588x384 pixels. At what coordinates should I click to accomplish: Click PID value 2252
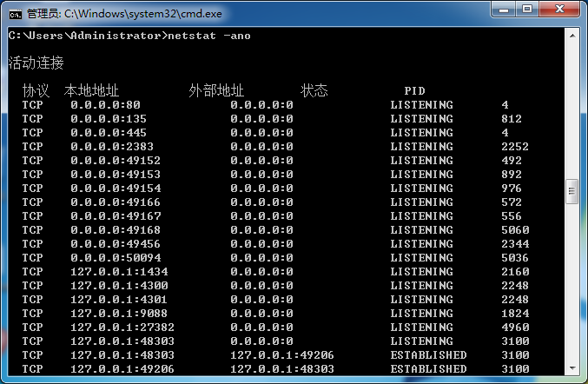click(x=515, y=147)
